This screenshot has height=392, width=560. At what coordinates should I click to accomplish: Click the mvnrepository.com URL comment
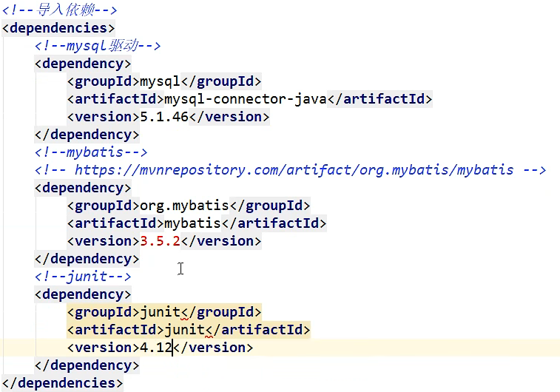click(291, 170)
